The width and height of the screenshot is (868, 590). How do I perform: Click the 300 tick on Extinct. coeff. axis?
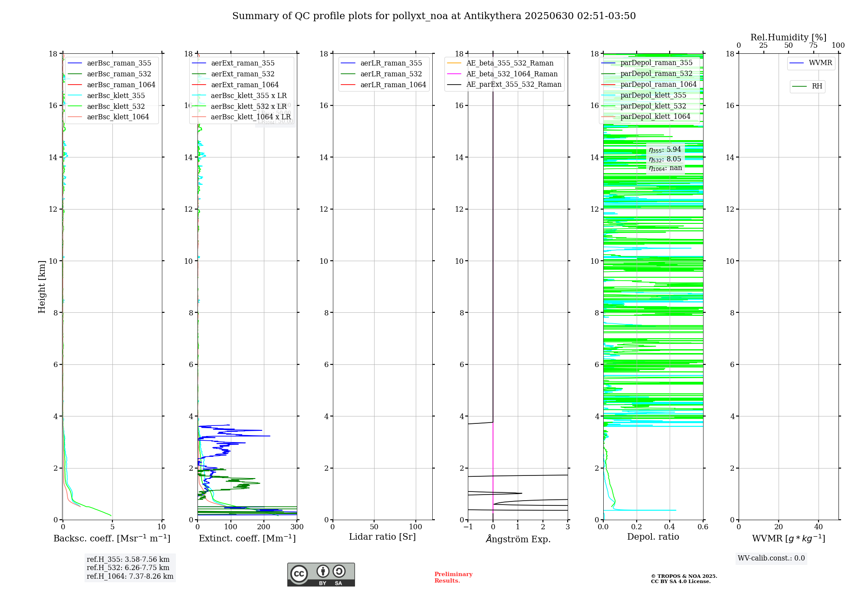click(x=297, y=527)
